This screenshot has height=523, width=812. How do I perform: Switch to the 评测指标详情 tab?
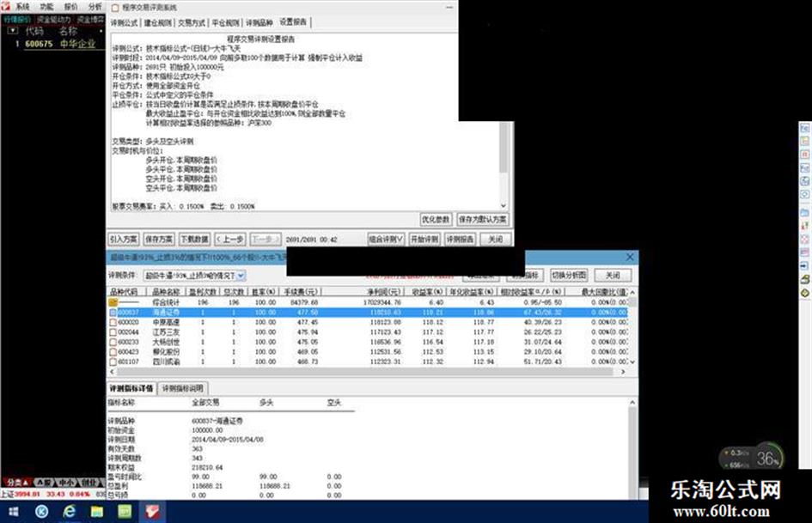131,388
